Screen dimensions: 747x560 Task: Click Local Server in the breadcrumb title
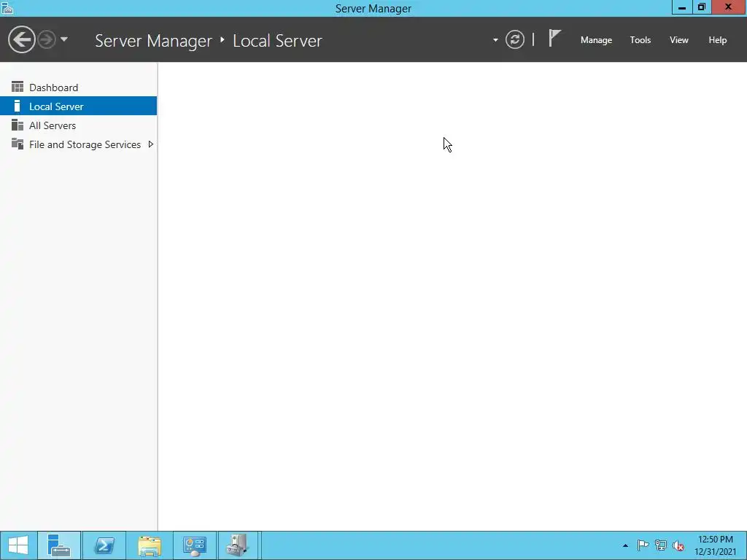pos(277,41)
